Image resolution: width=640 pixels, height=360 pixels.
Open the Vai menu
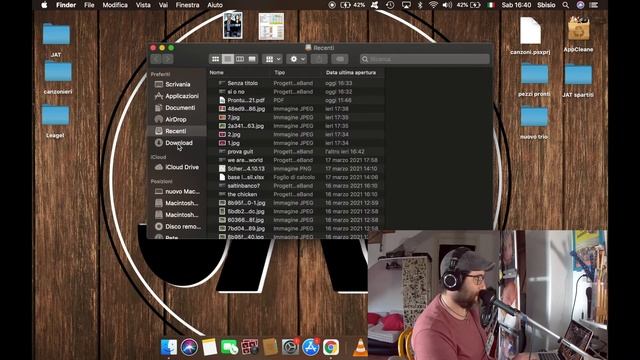[x=163, y=5]
